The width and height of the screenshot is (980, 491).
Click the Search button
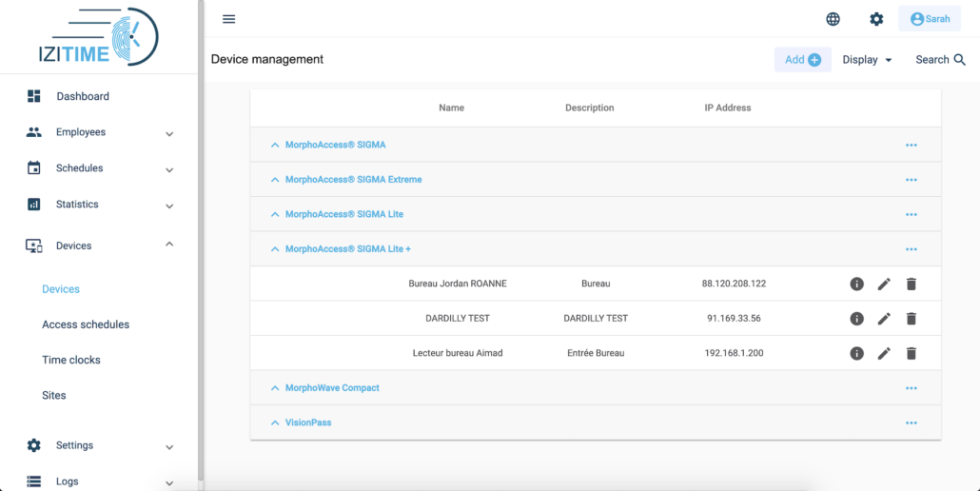click(x=940, y=59)
